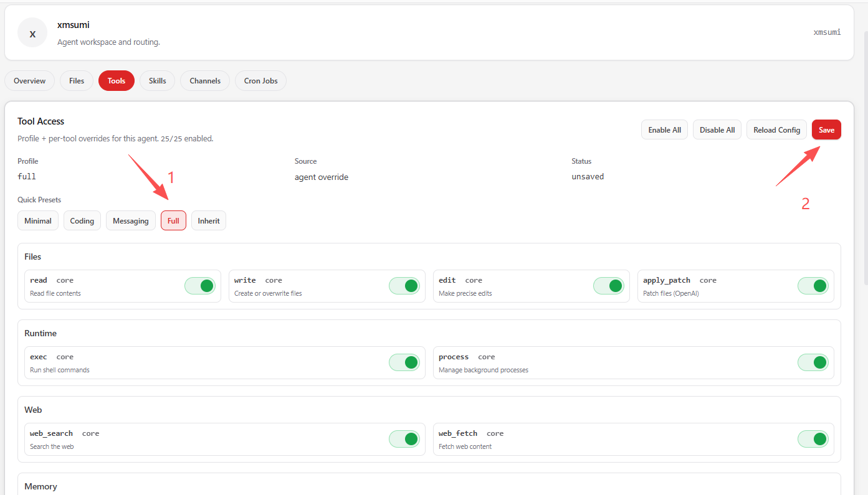The height and width of the screenshot is (495, 868).
Task: Toggle the process tool switch
Action: [813, 362]
